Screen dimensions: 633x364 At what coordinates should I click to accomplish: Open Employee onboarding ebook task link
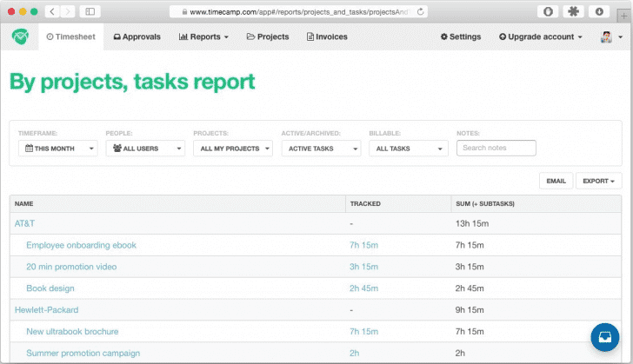tap(81, 245)
